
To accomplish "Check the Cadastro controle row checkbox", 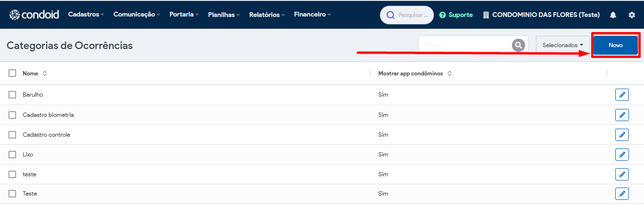I will coord(12,135).
